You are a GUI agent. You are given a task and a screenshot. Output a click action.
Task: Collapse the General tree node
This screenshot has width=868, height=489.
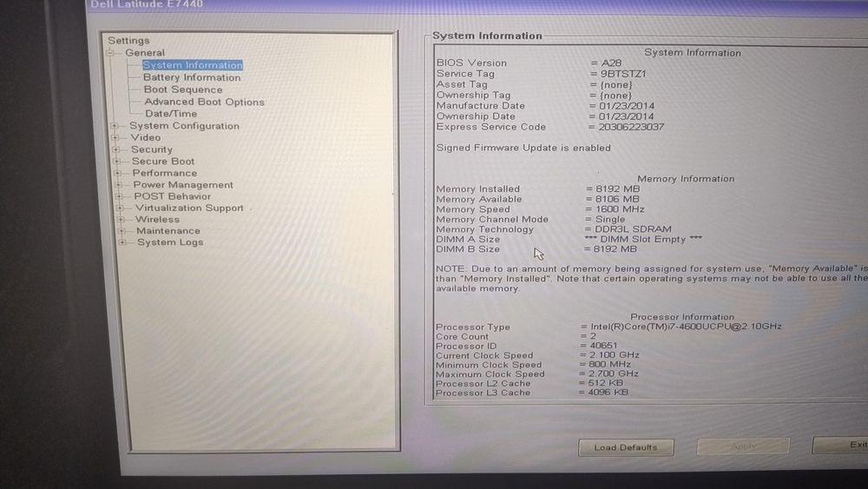click(110, 53)
